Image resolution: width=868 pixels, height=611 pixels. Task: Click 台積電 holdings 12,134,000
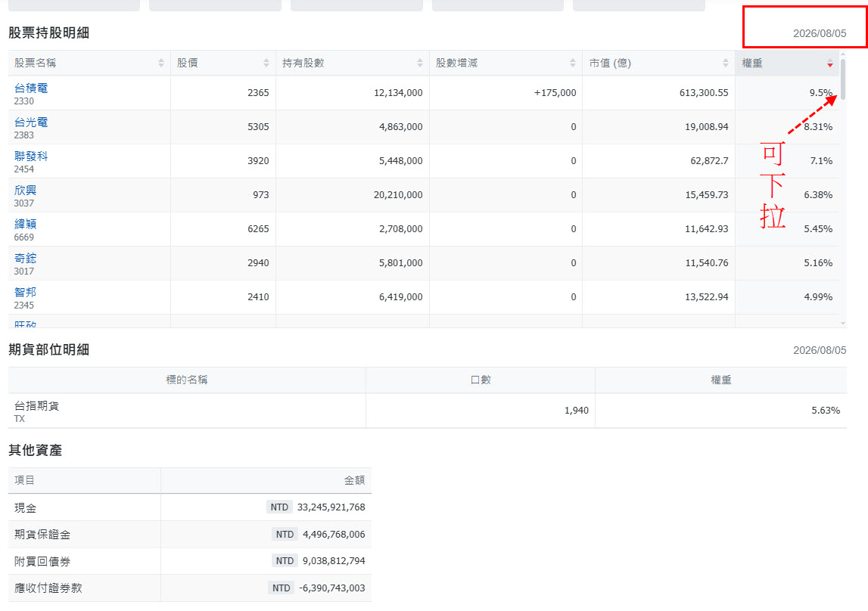point(398,93)
